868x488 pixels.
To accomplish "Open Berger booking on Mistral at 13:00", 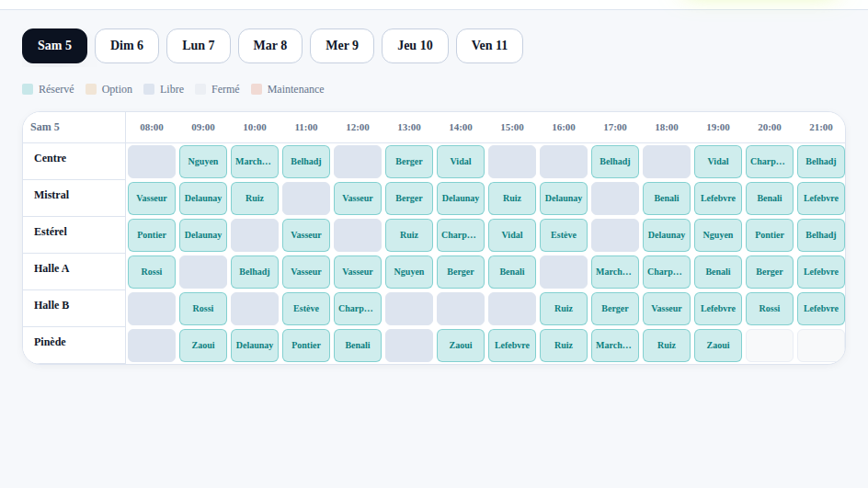I will 409,199.
